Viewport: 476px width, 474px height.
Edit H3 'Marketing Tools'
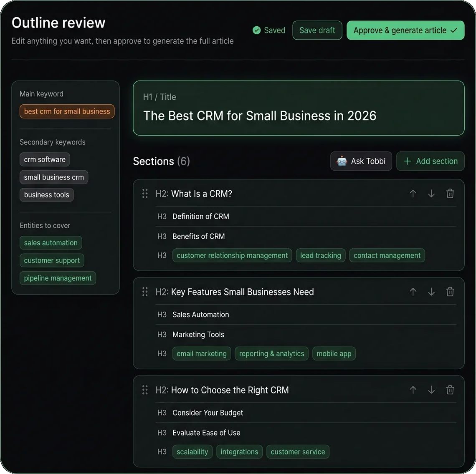[198, 334]
